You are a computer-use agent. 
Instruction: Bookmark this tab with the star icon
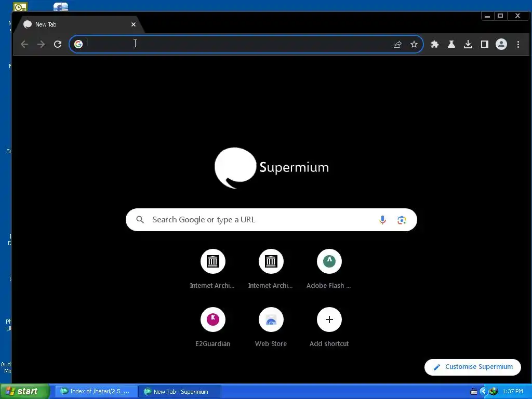tap(414, 44)
